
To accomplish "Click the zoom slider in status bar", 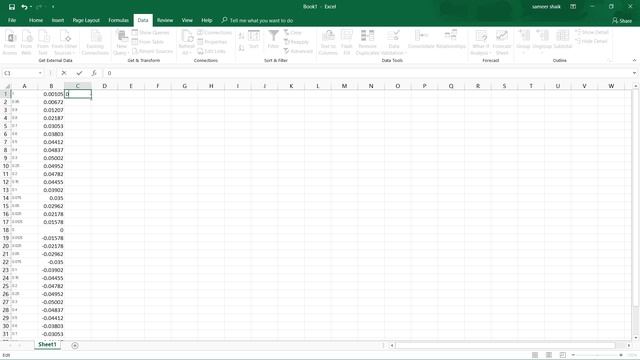I will [597, 355].
